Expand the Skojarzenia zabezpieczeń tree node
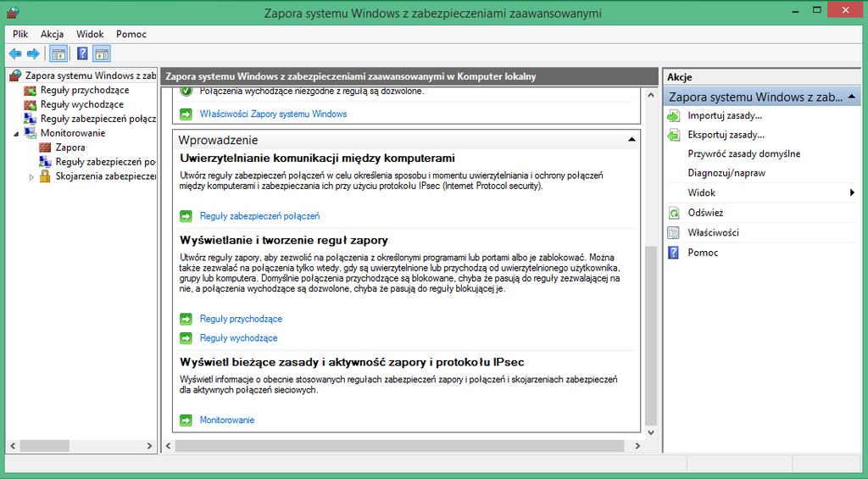 (31, 176)
